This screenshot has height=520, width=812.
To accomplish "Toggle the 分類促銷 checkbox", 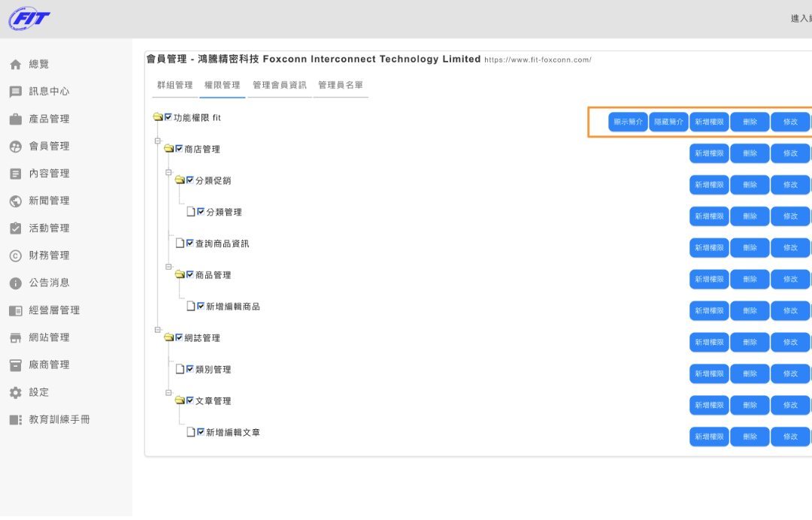I will click(190, 180).
